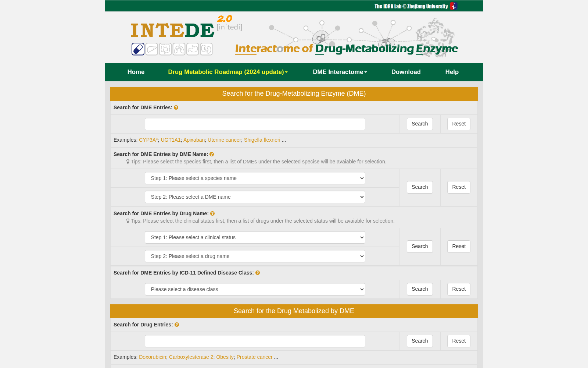Click the Prostate cancer example link
The image size is (588, 368).
pyautogui.click(x=255, y=357)
